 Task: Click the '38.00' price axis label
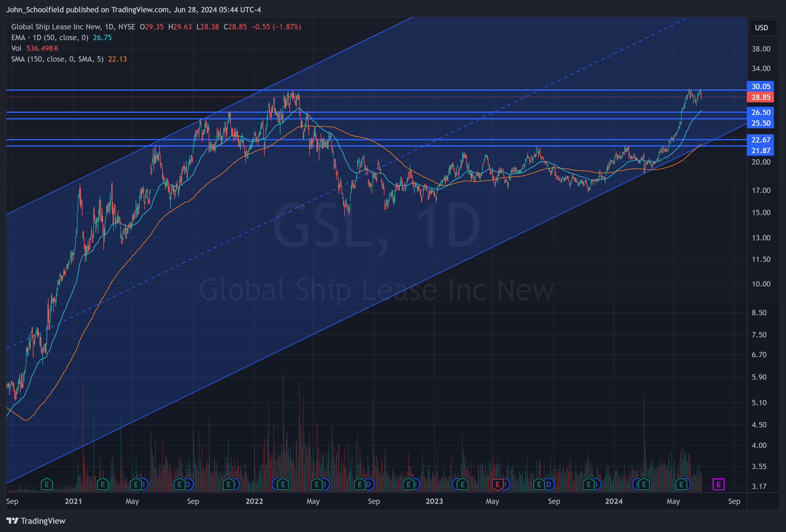(x=761, y=49)
